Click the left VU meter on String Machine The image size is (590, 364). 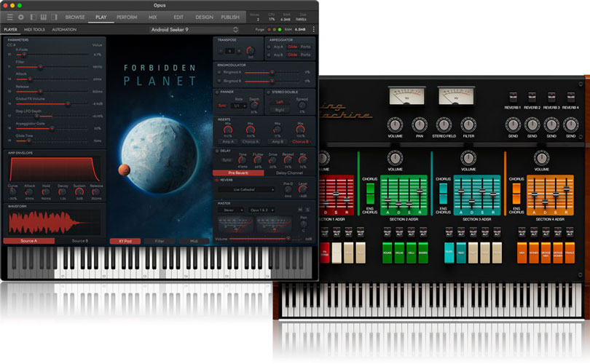pos(406,96)
